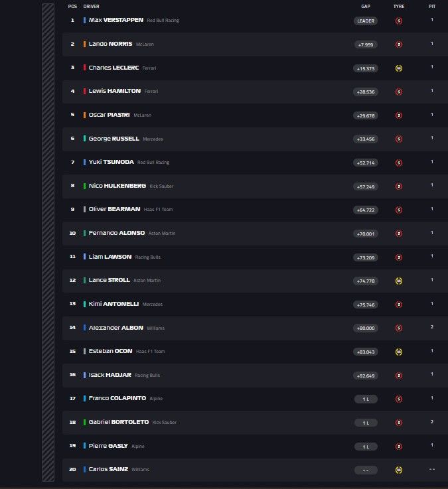Click the LEADER gap badge
The height and width of the screenshot is (489, 448).
[x=366, y=21]
